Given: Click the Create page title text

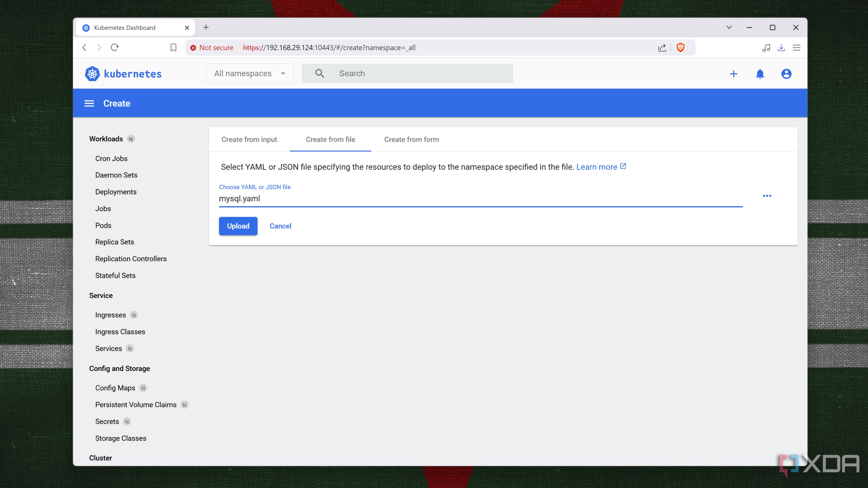Looking at the screenshot, I should (117, 103).
